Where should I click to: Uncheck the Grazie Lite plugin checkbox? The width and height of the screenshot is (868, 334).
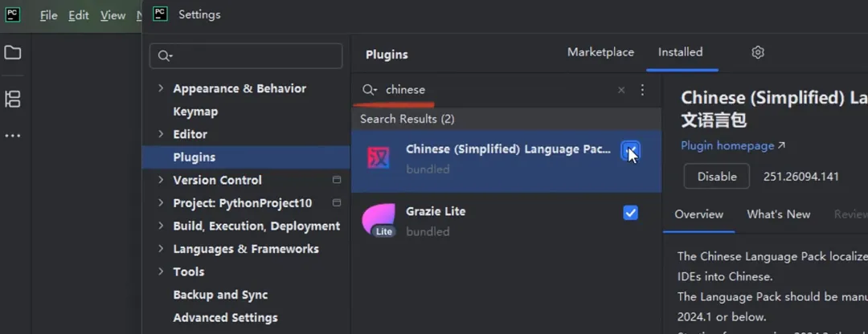point(631,213)
